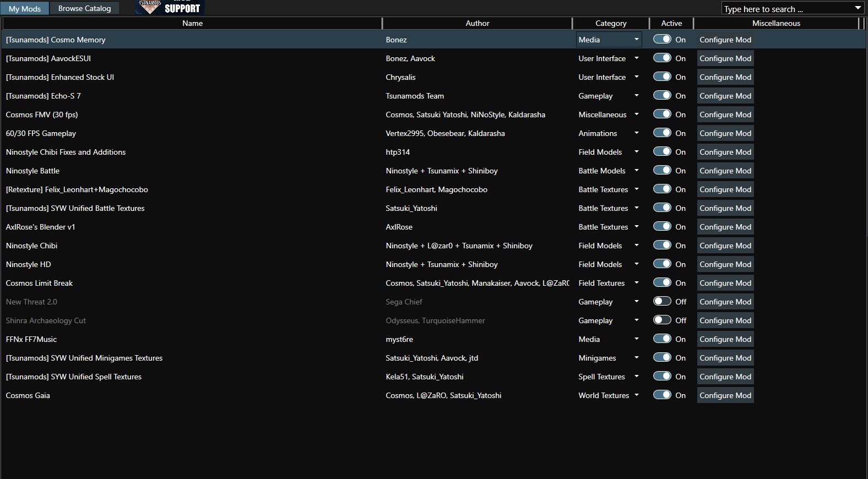
Task: Select the SYW Unified Minigames Textures mod name
Action: 84,358
